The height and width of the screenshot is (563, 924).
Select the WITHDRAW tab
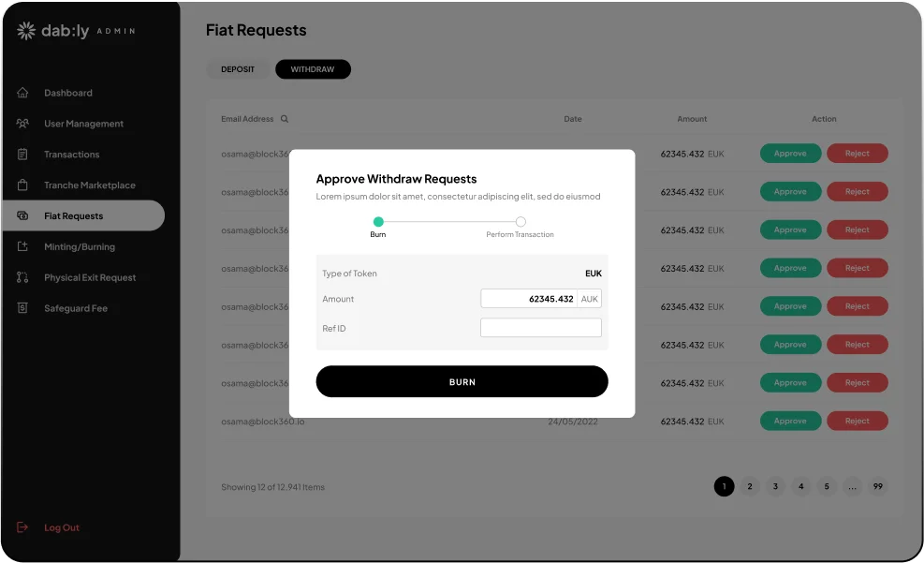[x=313, y=69]
